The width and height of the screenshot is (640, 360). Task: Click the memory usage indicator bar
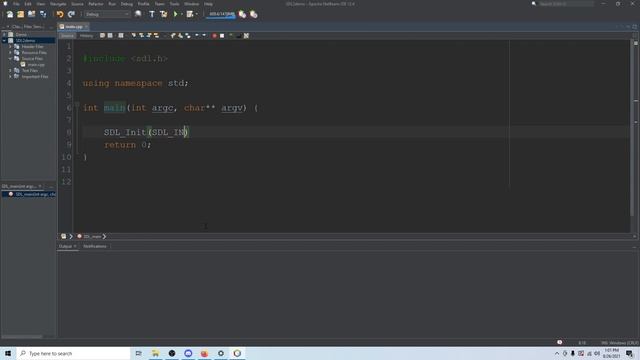(221, 14)
